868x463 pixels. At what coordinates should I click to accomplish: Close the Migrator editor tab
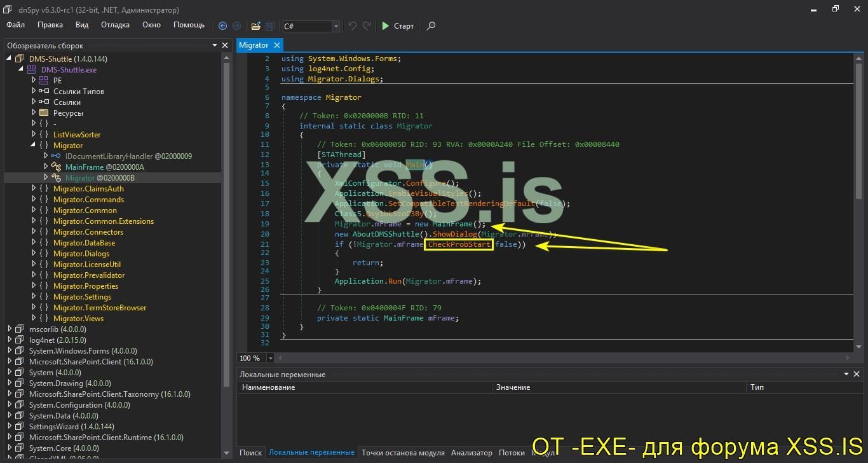tap(277, 45)
